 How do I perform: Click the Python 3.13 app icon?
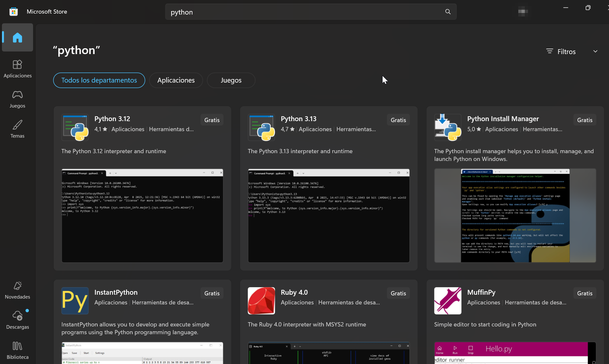tap(261, 127)
